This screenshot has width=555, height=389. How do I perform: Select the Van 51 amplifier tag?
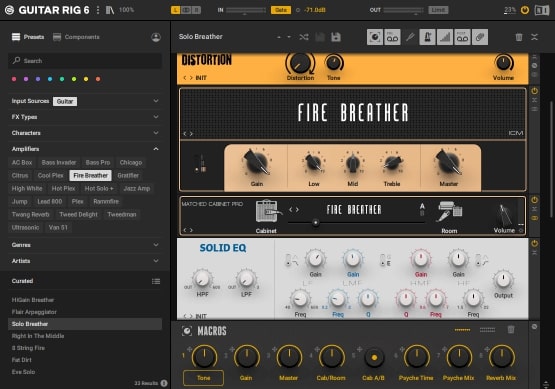(58, 228)
